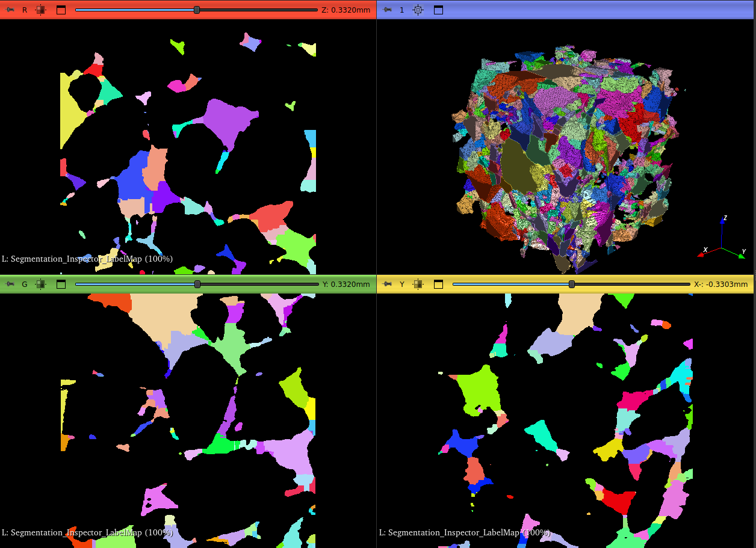Viewport: 756px width, 548px height.
Task: Maximize the Red slice view
Action: pos(61,10)
